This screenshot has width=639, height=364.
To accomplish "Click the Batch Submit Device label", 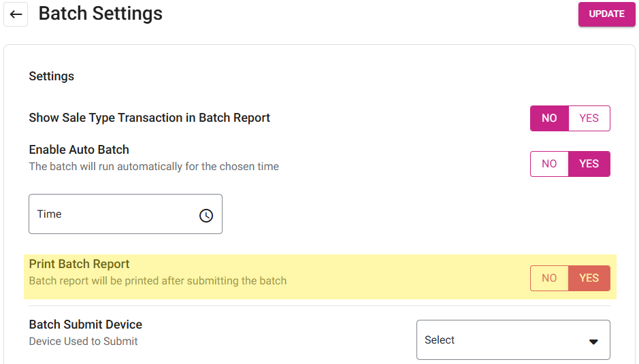I will click(86, 325).
